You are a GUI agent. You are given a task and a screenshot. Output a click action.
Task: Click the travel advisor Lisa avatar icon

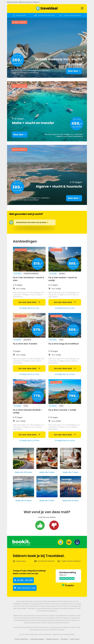(x=11, y=222)
